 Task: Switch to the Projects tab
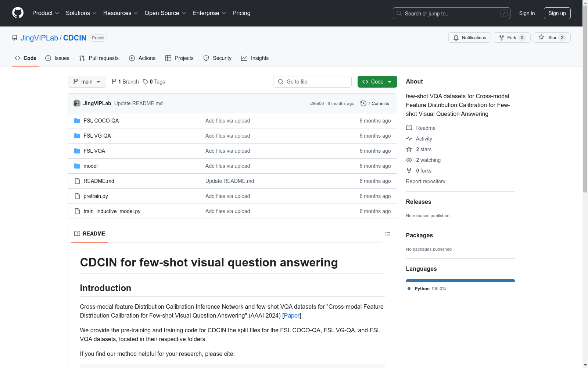179,58
